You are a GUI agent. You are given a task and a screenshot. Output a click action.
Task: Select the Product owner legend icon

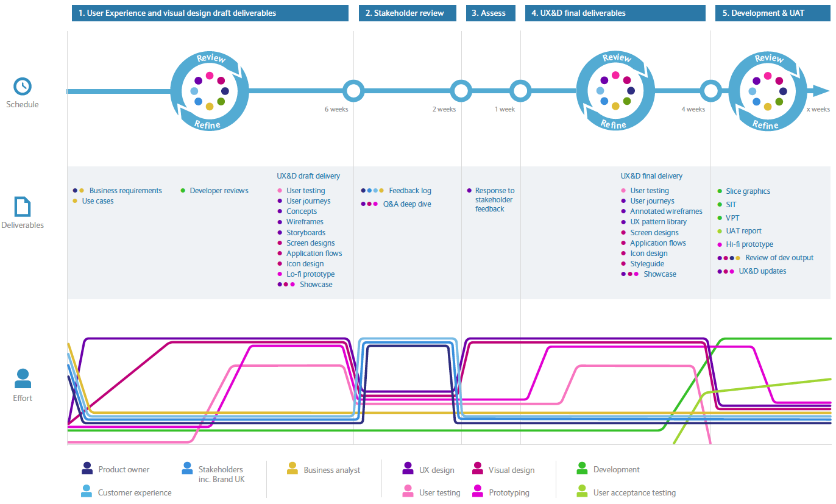coord(87,469)
